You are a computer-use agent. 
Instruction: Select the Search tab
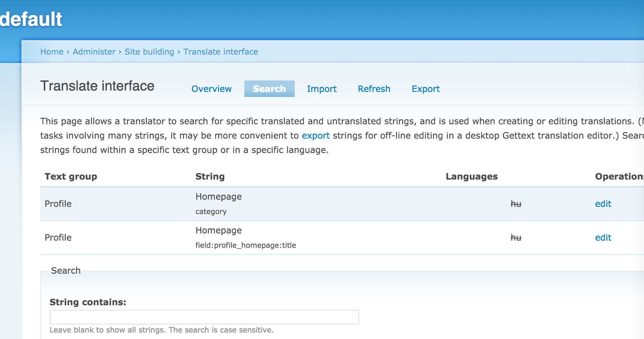[269, 89]
